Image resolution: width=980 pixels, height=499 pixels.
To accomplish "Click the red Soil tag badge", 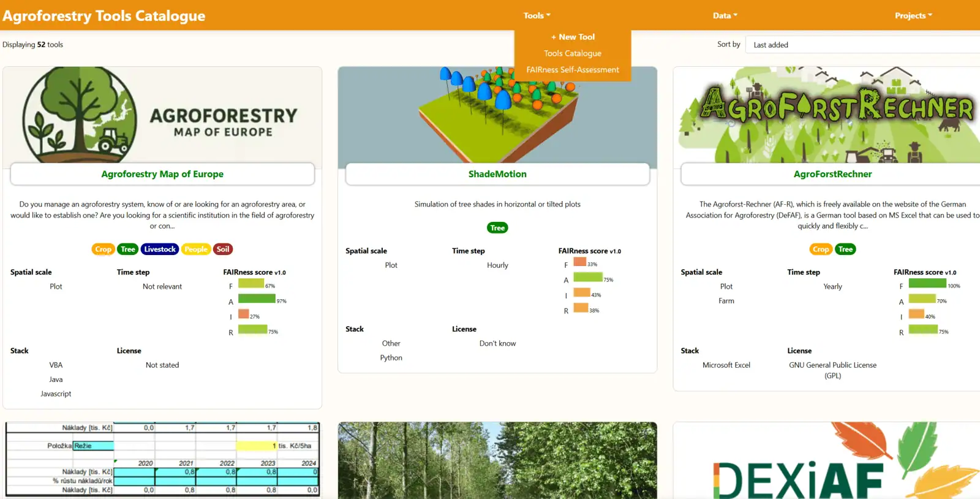I will click(223, 249).
